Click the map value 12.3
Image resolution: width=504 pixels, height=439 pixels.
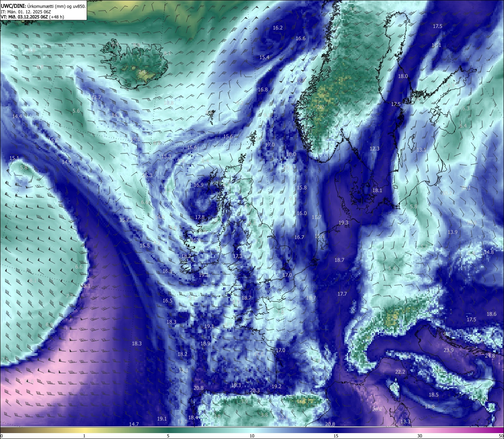(x=374, y=148)
